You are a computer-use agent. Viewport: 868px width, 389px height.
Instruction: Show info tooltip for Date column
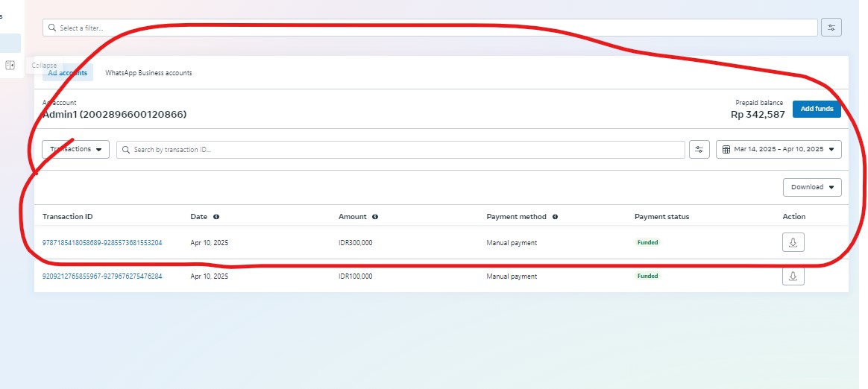[216, 217]
